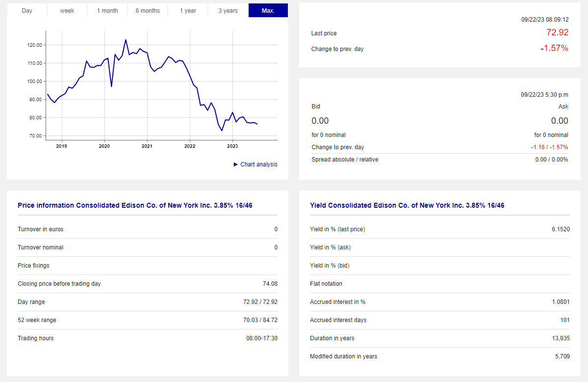588x382 pixels.
Task: Click timestamp 09/22/23 5:30 p.m
Action: 544,95
